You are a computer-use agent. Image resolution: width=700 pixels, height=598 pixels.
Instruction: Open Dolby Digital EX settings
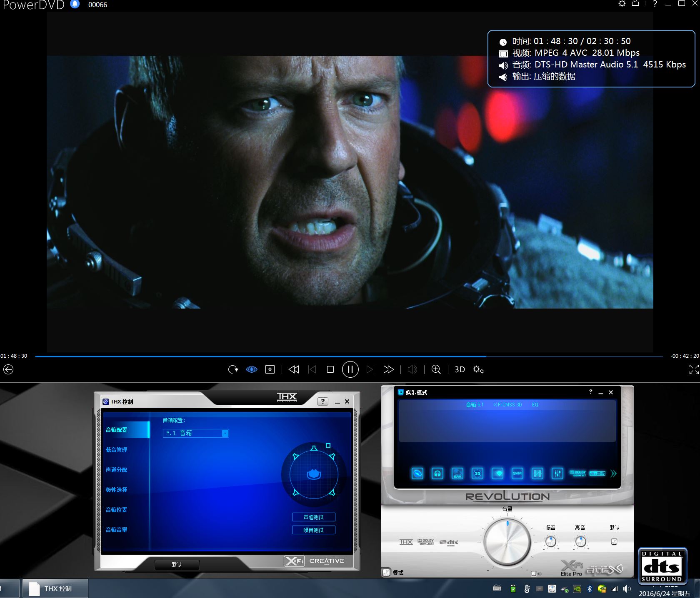(x=577, y=473)
